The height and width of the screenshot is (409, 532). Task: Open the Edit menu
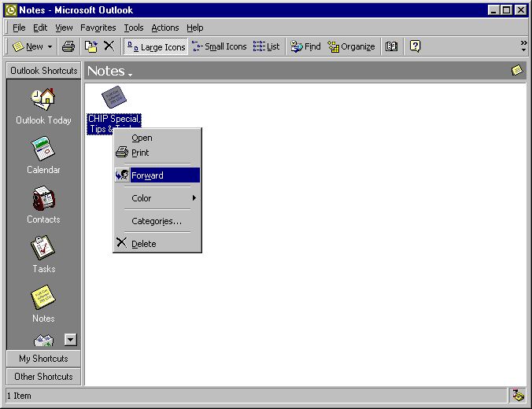[40, 28]
